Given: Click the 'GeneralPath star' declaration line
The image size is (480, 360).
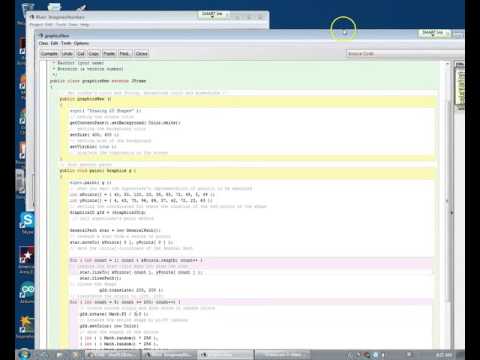Looking at the screenshot, I should (115, 230).
